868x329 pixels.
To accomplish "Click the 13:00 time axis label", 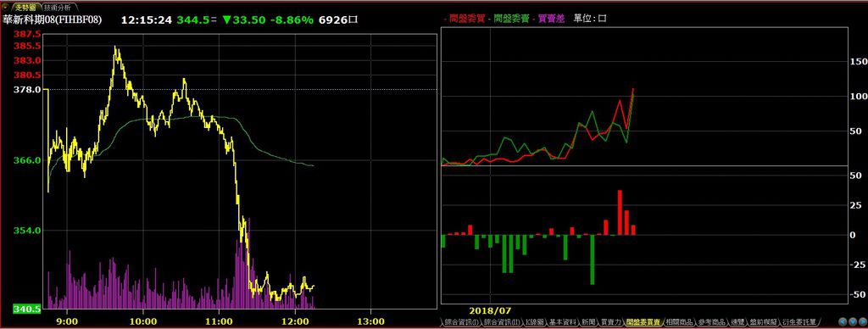I will pos(370,321).
